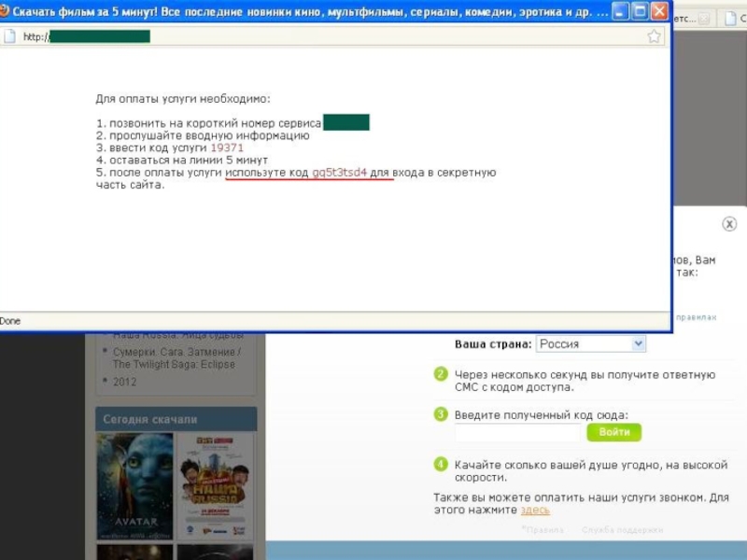Minimize the popup window
The image size is (747, 560).
(x=618, y=11)
